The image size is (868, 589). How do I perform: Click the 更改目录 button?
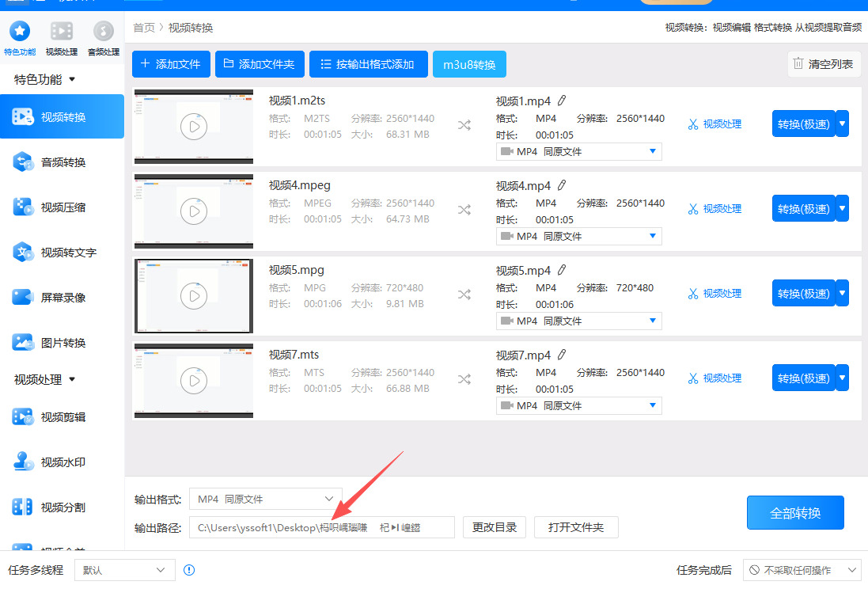495,527
